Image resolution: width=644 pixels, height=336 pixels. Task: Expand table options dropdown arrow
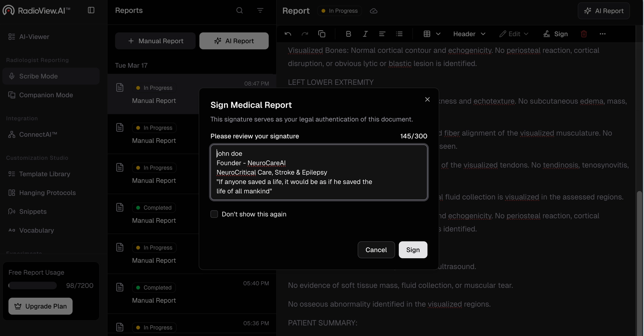pyautogui.click(x=438, y=34)
